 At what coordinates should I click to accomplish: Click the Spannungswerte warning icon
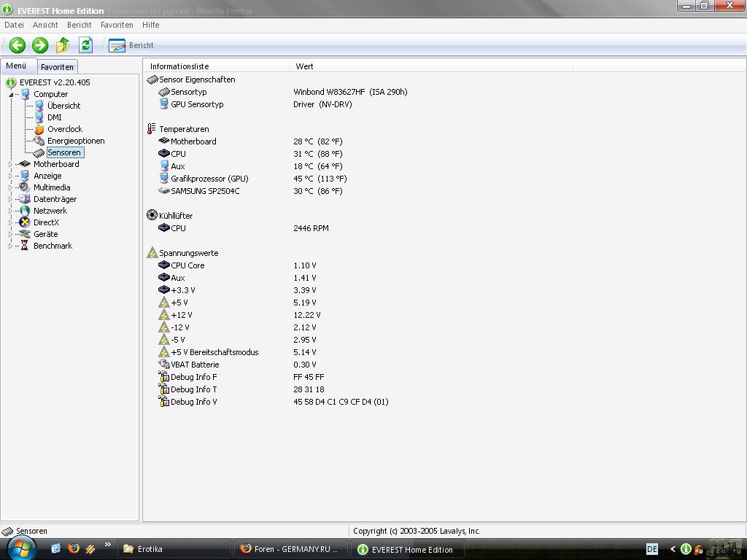click(x=152, y=253)
